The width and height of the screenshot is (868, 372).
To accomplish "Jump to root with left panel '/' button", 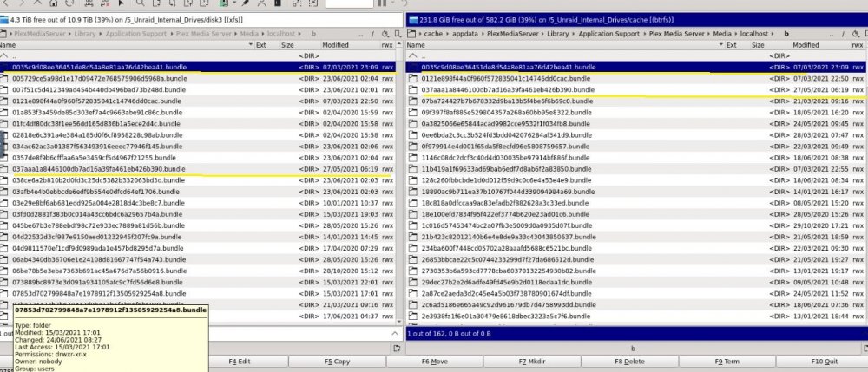I will 373,34.
